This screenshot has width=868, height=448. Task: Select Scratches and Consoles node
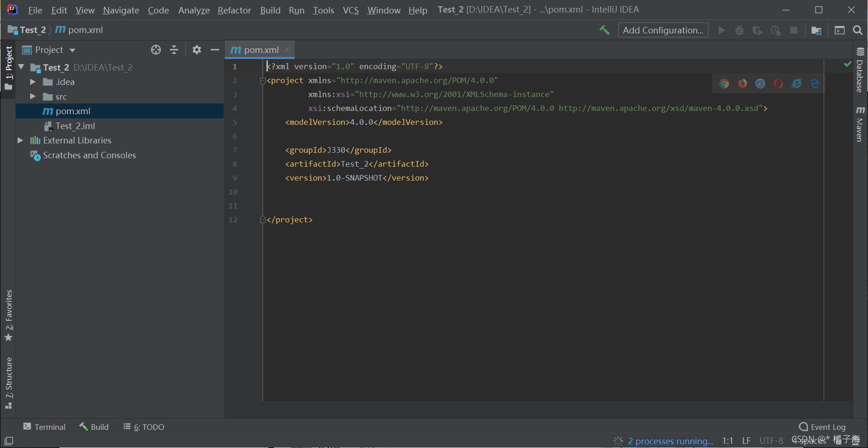83,155
